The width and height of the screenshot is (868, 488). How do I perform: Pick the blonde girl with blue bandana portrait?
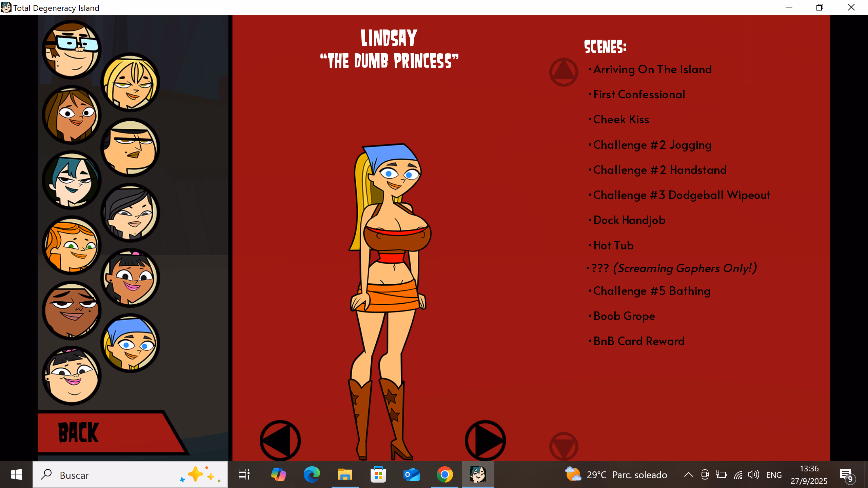click(130, 343)
